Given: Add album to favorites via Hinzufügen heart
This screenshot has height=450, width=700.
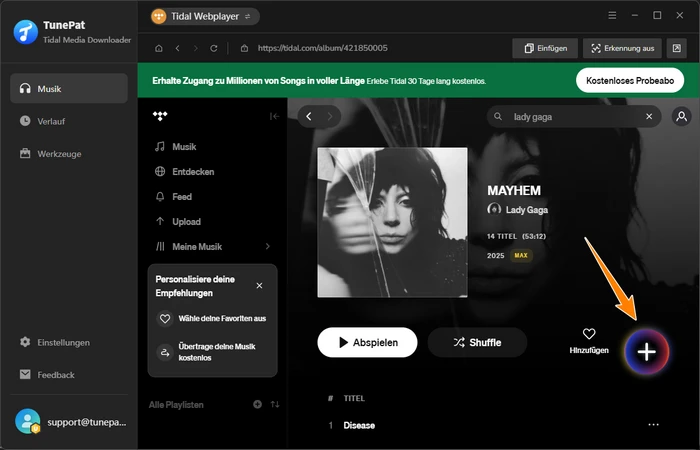Looking at the screenshot, I should coord(589,341).
